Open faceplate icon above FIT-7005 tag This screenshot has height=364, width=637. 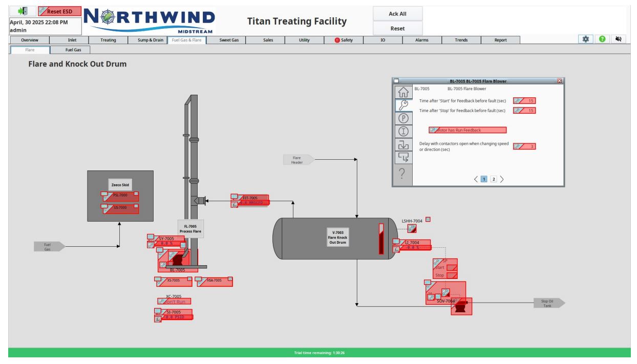pyautogui.click(x=235, y=197)
